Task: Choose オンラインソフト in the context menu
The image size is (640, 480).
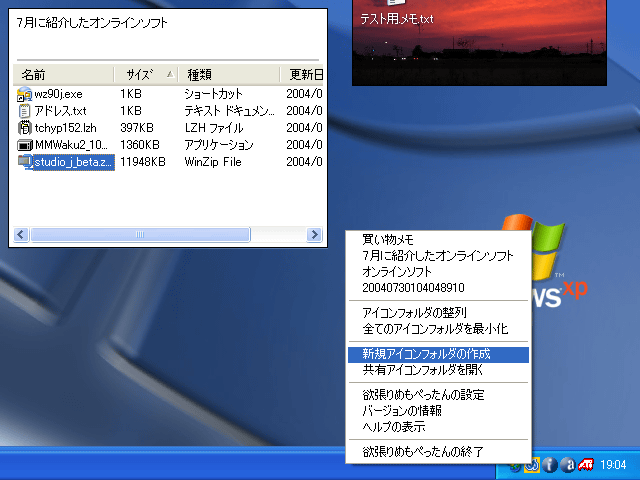Action: tap(438, 271)
